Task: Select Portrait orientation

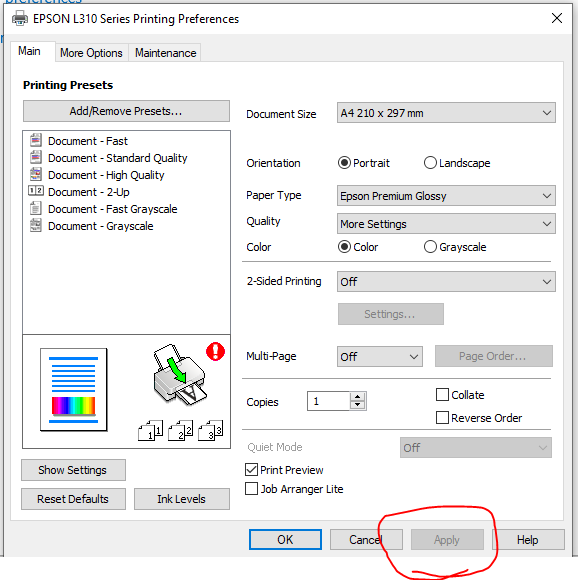Action: click(x=344, y=163)
